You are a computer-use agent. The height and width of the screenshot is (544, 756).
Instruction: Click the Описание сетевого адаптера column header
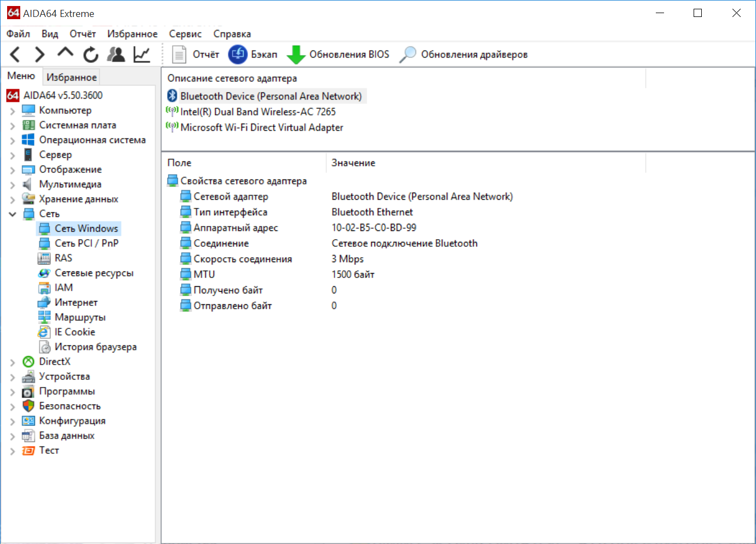[403, 78]
